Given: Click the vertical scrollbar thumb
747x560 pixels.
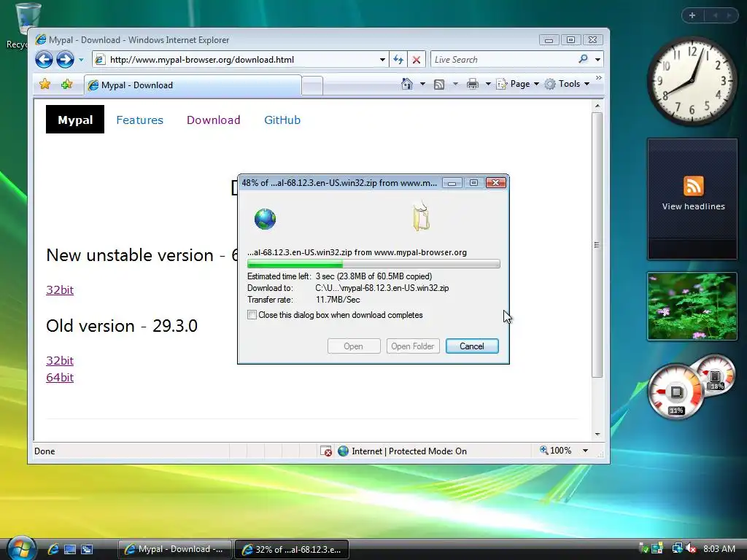Looking at the screenshot, I should 597,245.
